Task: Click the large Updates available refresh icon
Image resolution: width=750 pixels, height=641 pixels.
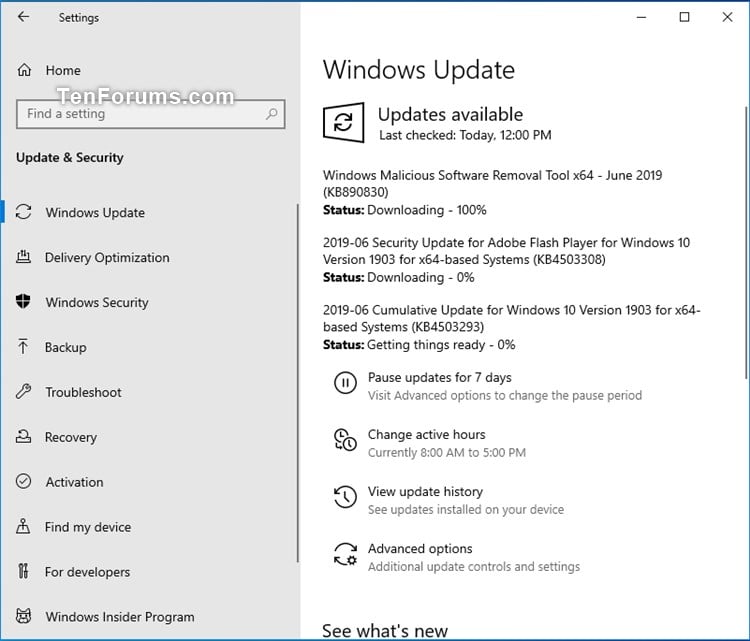Action: tap(344, 122)
